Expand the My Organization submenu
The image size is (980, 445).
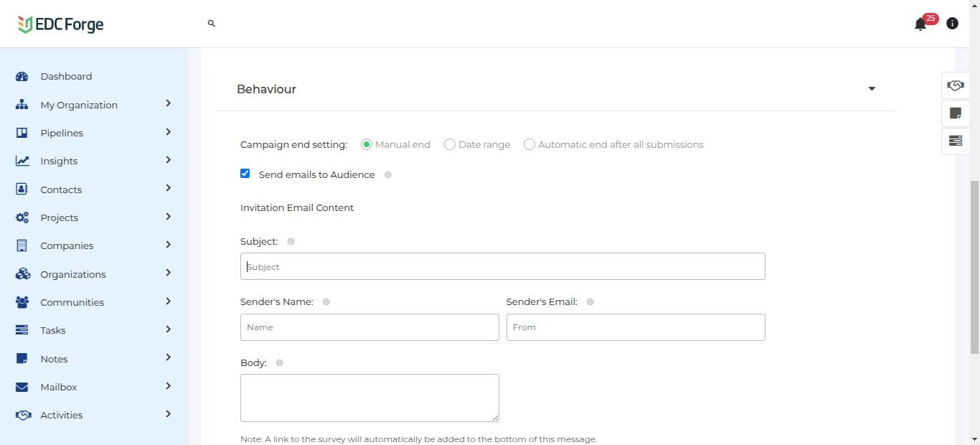(x=168, y=104)
